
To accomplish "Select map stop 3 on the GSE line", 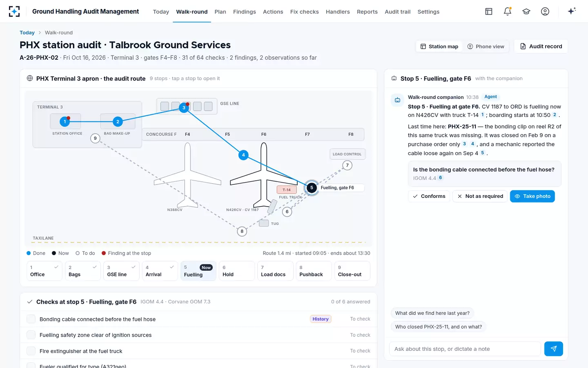I will (184, 108).
